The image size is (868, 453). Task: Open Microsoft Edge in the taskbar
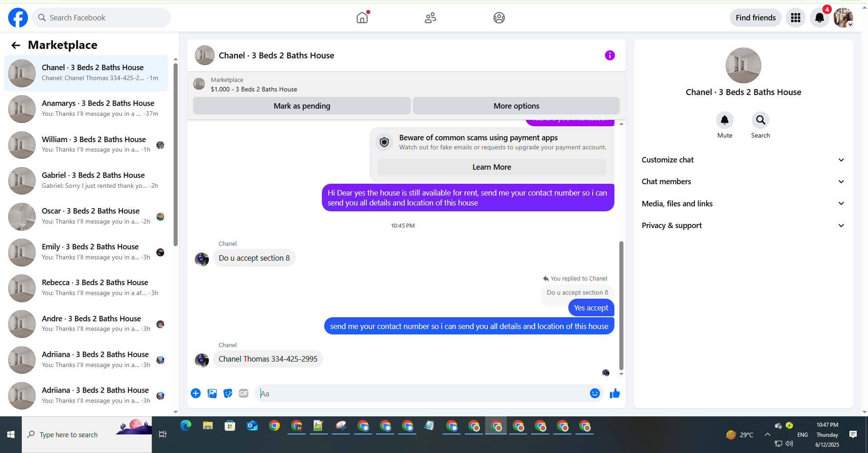click(186, 426)
